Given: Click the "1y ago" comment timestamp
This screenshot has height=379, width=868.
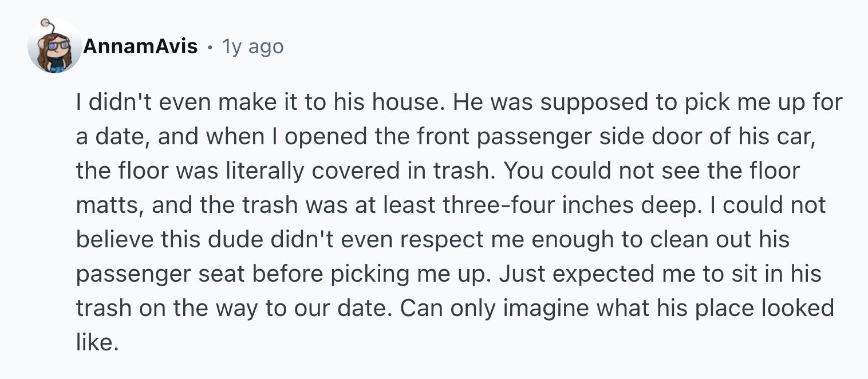Looking at the screenshot, I should click(x=252, y=47).
